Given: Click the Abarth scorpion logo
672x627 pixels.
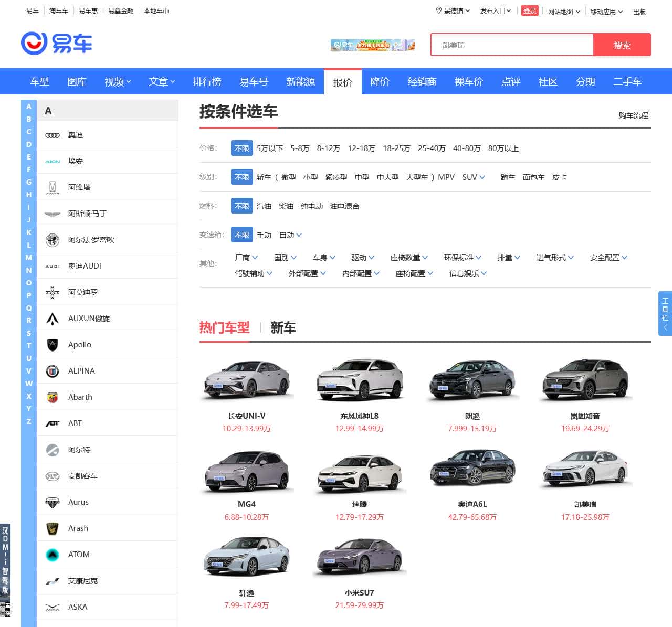Looking at the screenshot, I should (52, 398).
